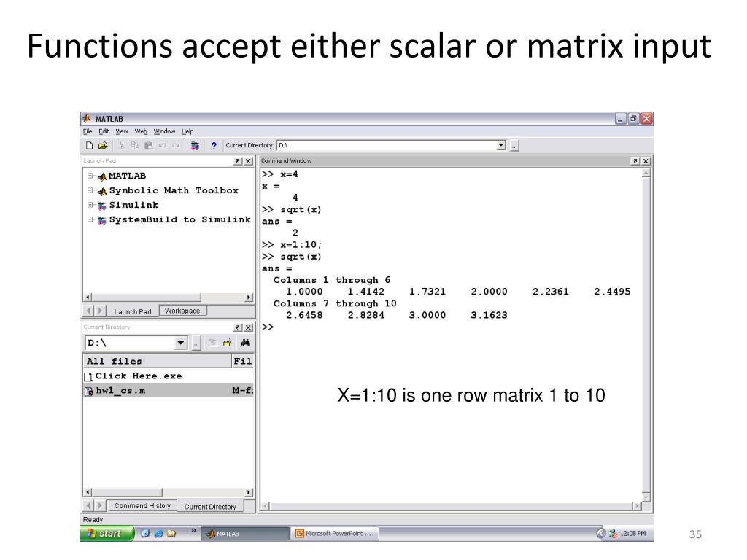This screenshot has height=560, width=747.
Task: Open the D:\ dropdown in Current Directory panel
Action: (181, 343)
